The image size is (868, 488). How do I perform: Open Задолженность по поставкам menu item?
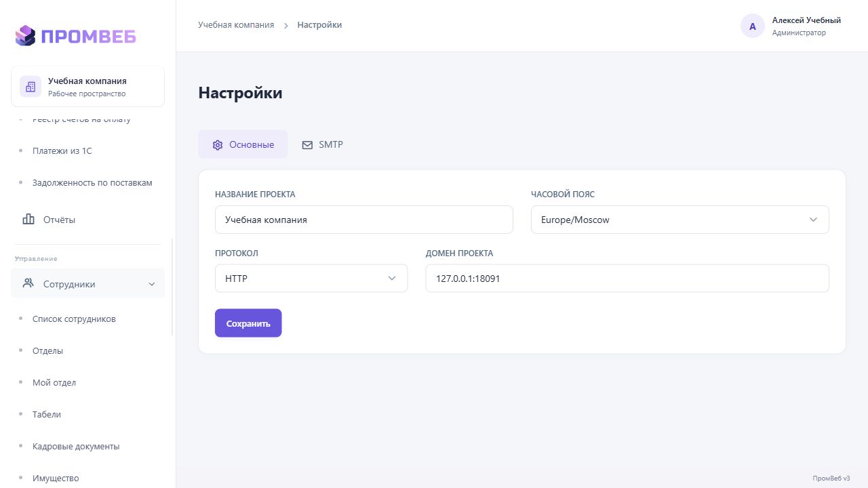point(92,182)
